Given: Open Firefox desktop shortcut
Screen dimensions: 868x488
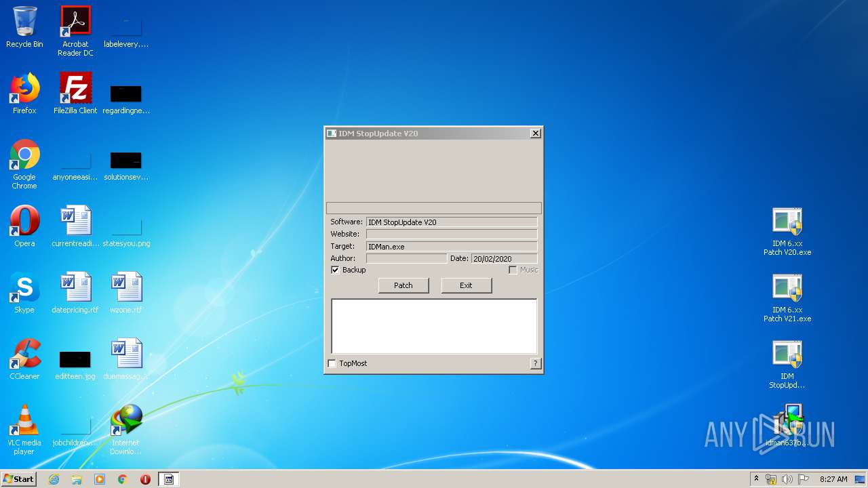Looking at the screenshot, I should click(x=24, y=94).
